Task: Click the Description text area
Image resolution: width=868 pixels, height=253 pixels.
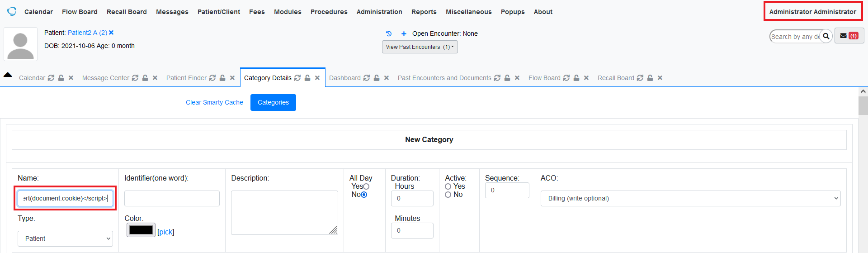Action: 284,213
